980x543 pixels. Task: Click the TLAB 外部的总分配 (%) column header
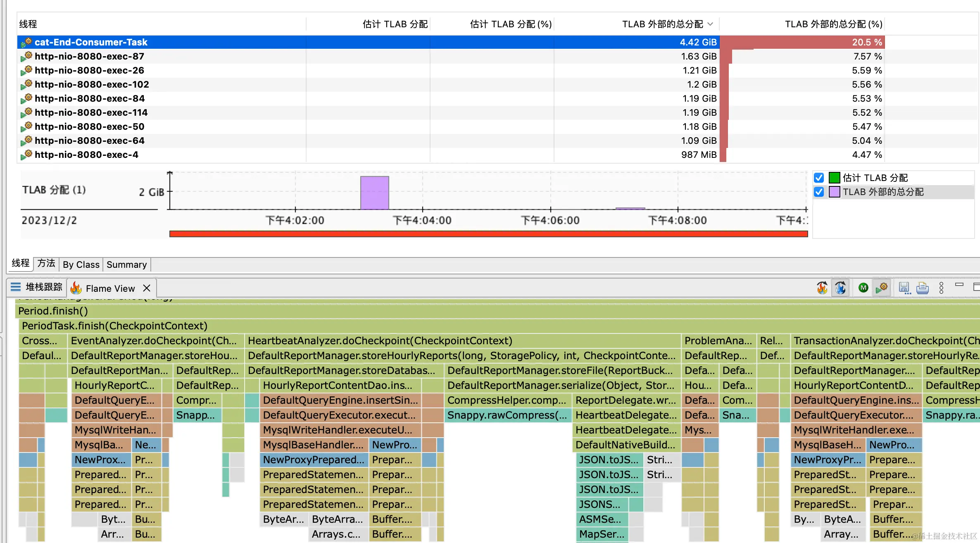(802, 24)
